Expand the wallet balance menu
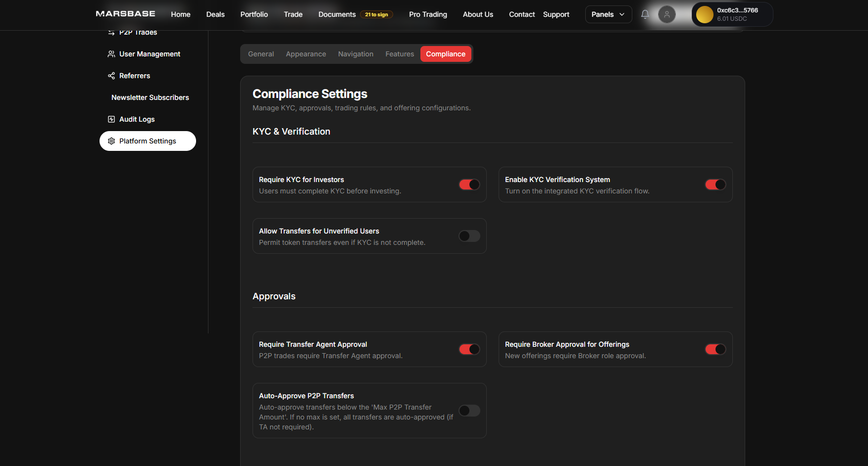Viewport: 868px width, 466px height. pyautogui.click(x=732, y=14)
